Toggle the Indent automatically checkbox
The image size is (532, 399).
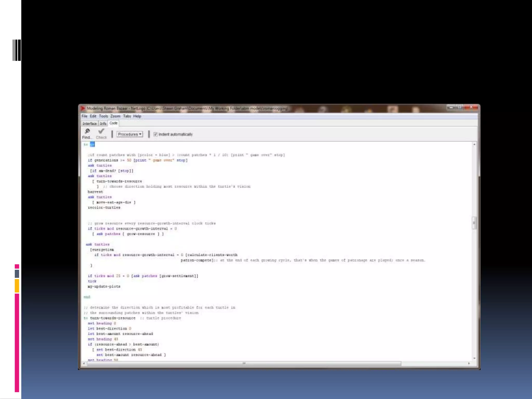pyautogui.click(x=155, y=134)
